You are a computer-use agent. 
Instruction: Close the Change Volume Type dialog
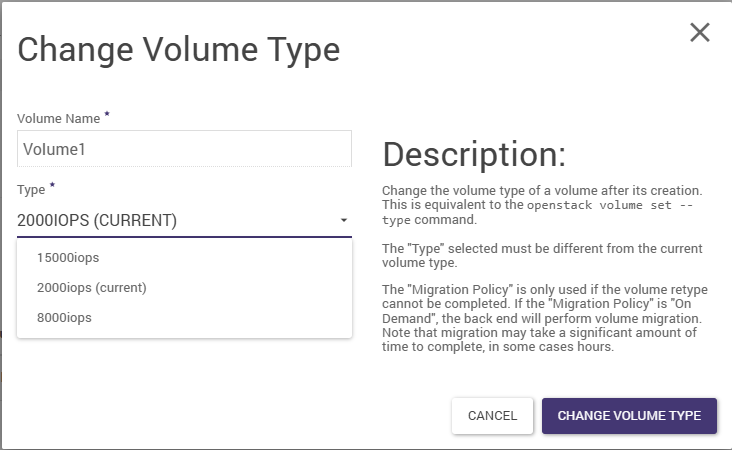tap(700, 32)
